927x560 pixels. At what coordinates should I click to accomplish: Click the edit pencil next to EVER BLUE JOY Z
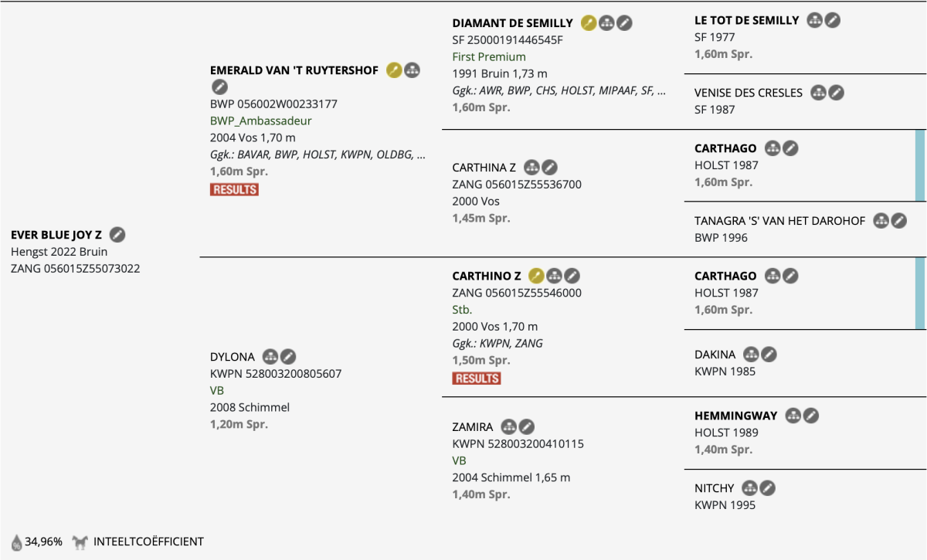(117, 234)
